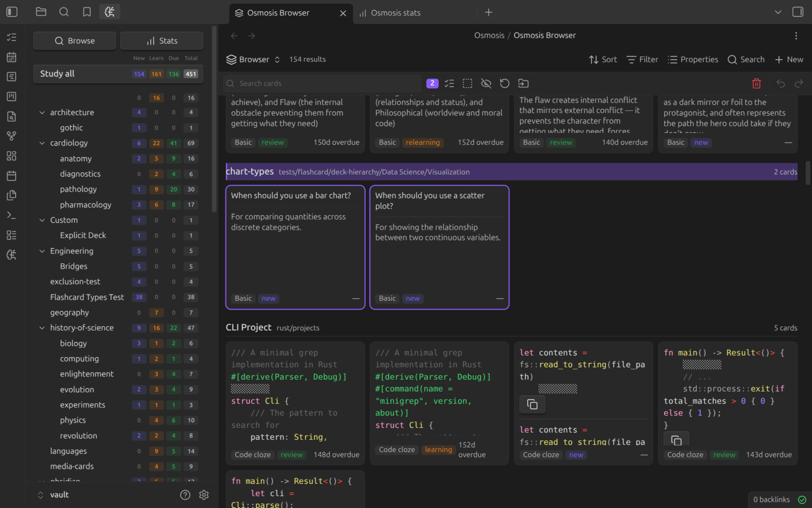812x508 pixels.
Task: Click the Study all button
Action: pyautogui.click(x=118, y=74)
